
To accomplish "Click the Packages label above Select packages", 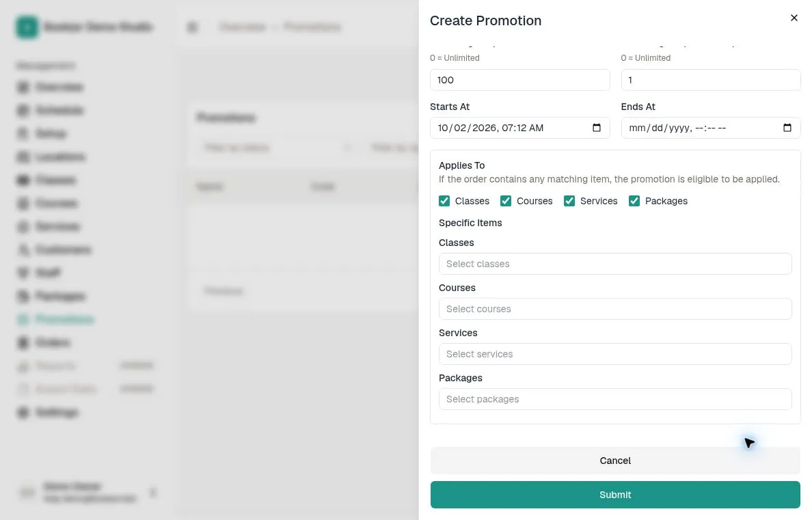I will click(x=461, y=378).
